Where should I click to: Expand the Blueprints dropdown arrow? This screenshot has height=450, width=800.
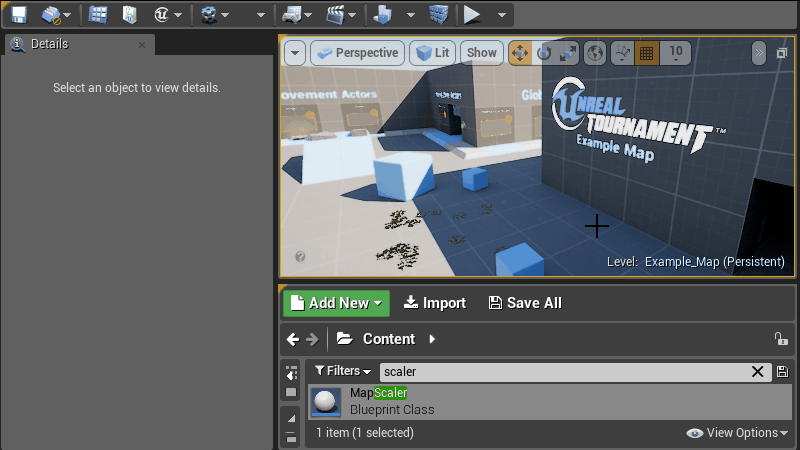pyautogui.click(x=308, y=15)
